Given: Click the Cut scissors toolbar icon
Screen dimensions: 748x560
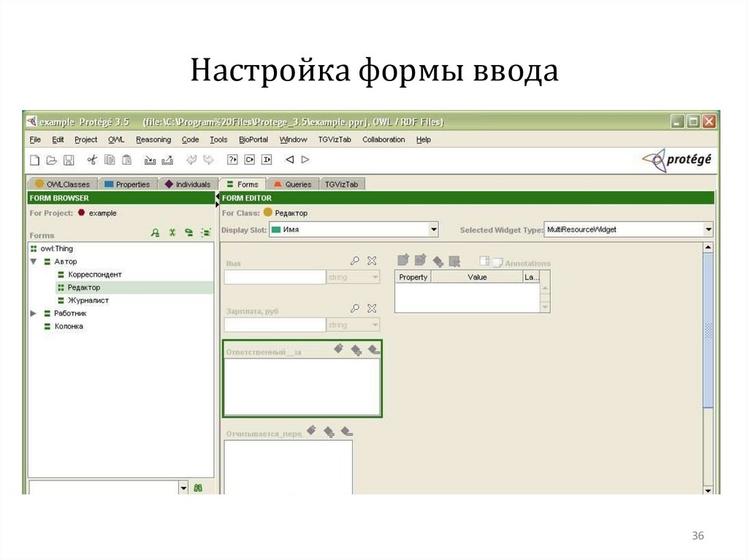Looking at the screenshot, I should click(92, 160).
